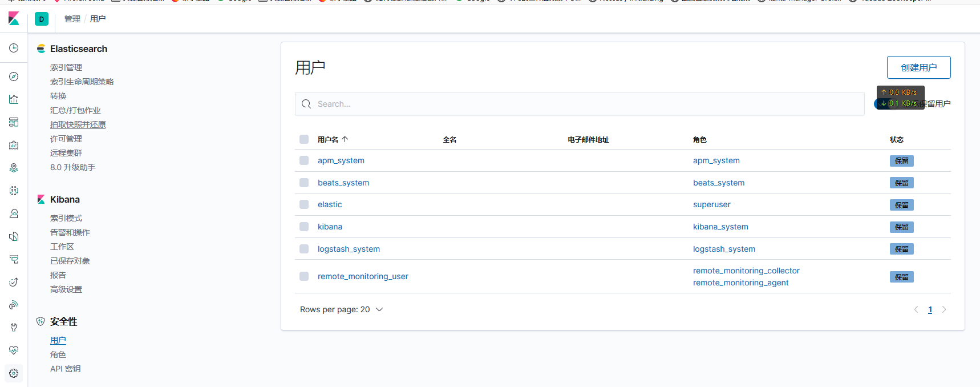Open Discover compass icon
This screenshot has height=387, width=980.
(x=14, y=76)
